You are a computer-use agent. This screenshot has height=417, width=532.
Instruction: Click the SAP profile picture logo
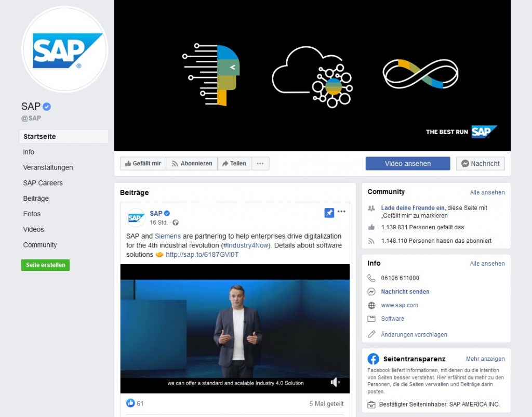[65, 49]
